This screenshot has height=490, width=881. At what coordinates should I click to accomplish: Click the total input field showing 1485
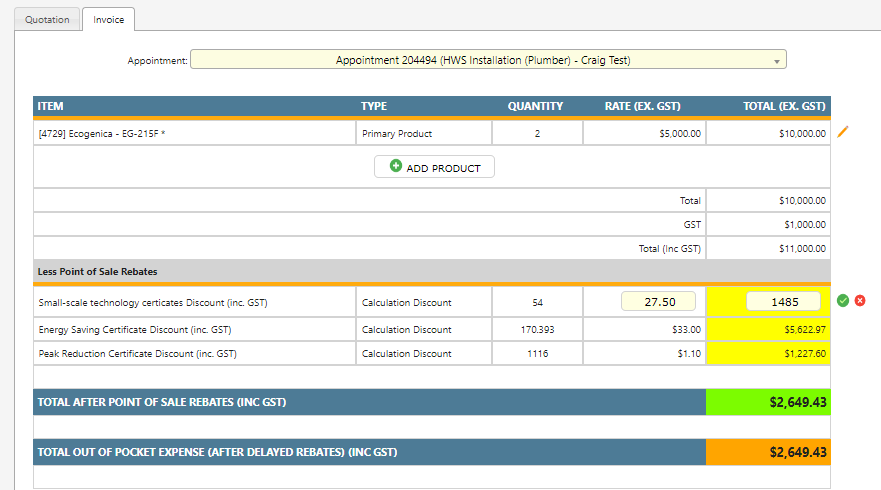[783, 302]
